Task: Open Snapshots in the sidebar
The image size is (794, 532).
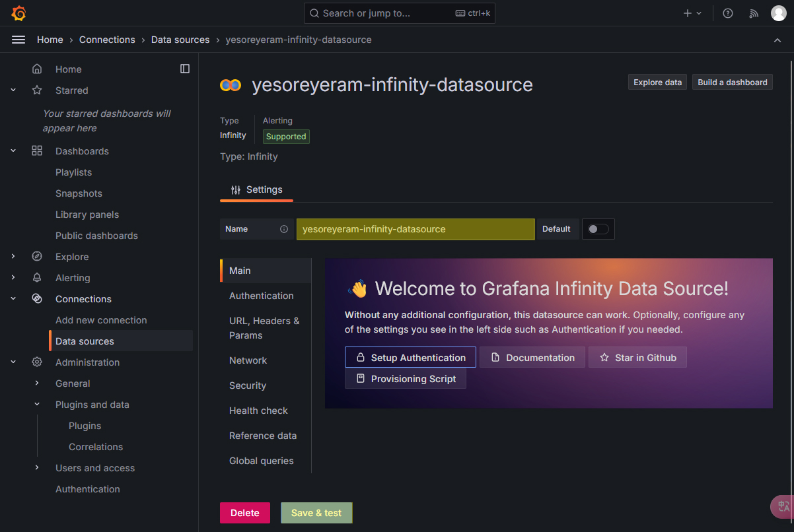Action: [x=79, y=193]
